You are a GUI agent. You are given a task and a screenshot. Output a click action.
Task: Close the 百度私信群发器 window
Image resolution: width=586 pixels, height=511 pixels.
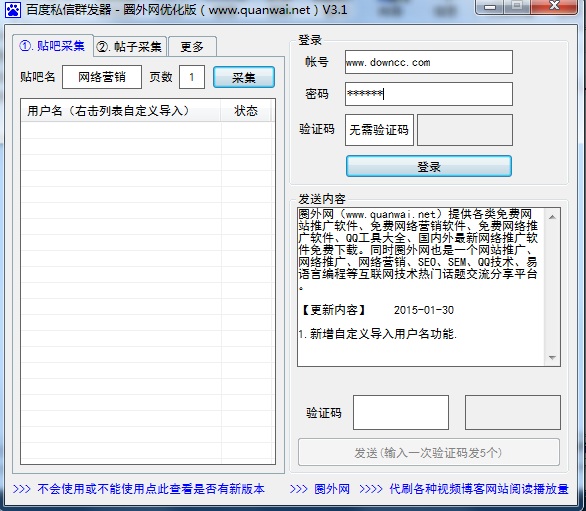(555, 7)
